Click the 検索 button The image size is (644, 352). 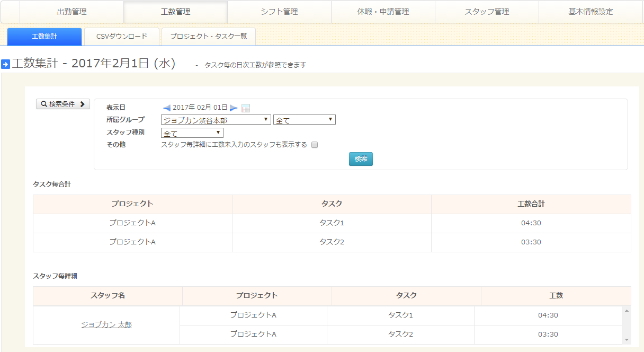pos(361,159)
